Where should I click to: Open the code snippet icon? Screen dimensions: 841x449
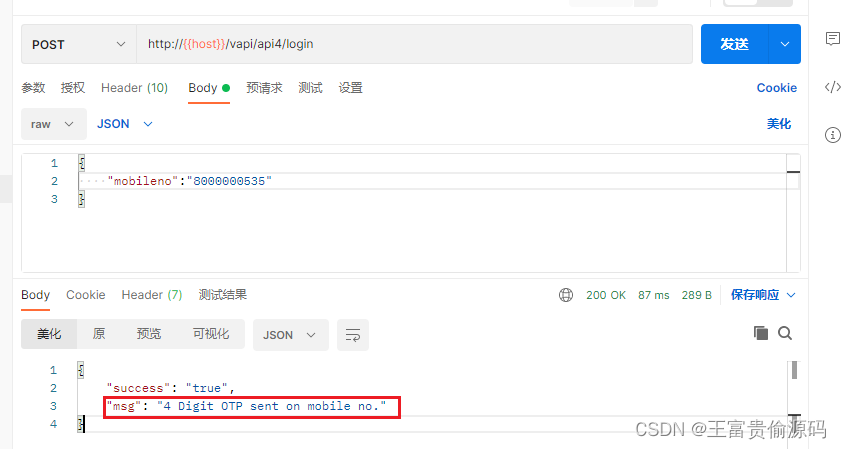click(832, 87)
